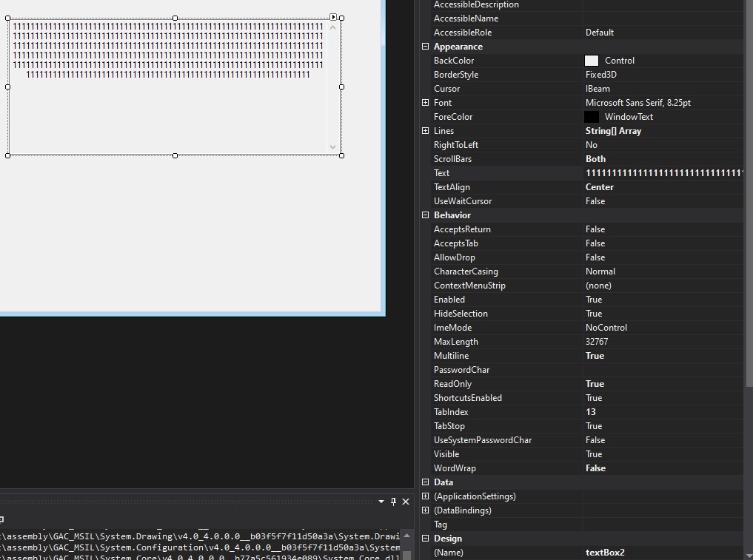Select the ImeMode property label
The width and height of the screenshot is (753, 560).
coord(452,328)
